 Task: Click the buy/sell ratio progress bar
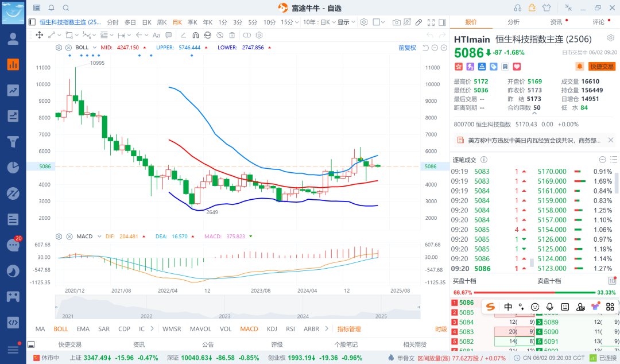pyautogui.click(x=534, y=293)
